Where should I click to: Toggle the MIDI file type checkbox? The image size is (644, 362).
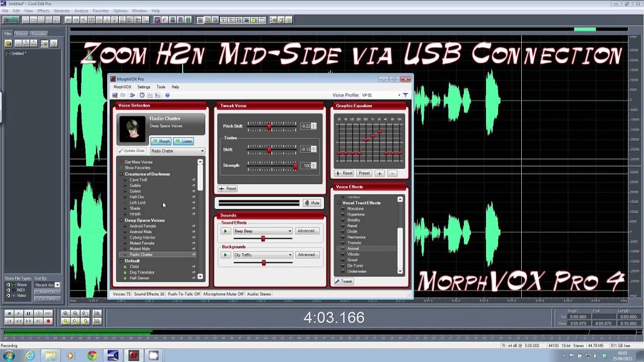(x=8, y=290)
